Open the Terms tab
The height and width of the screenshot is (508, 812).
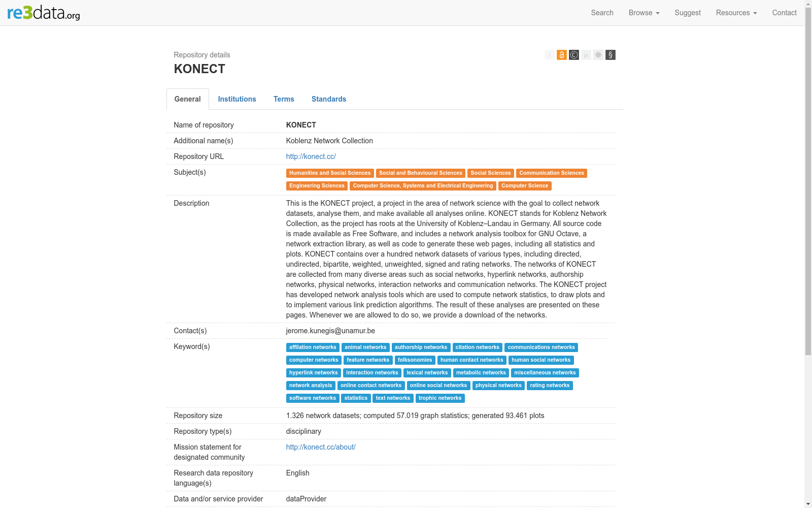tap(284, 99)
